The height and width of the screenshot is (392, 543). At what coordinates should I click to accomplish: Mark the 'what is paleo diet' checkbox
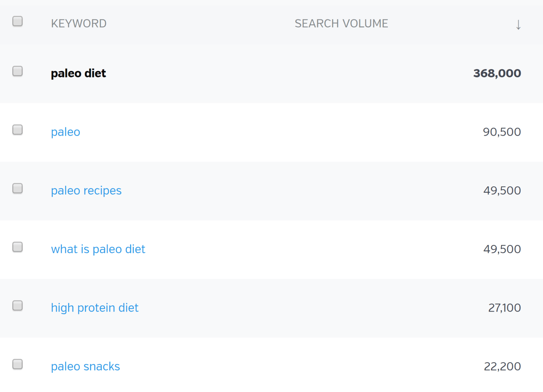[x=18, y=247]
